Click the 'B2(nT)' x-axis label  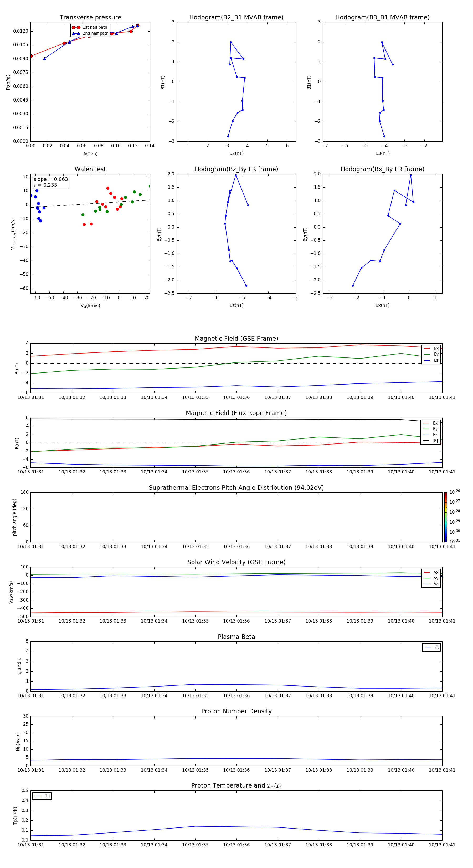(x=236, y=153)
